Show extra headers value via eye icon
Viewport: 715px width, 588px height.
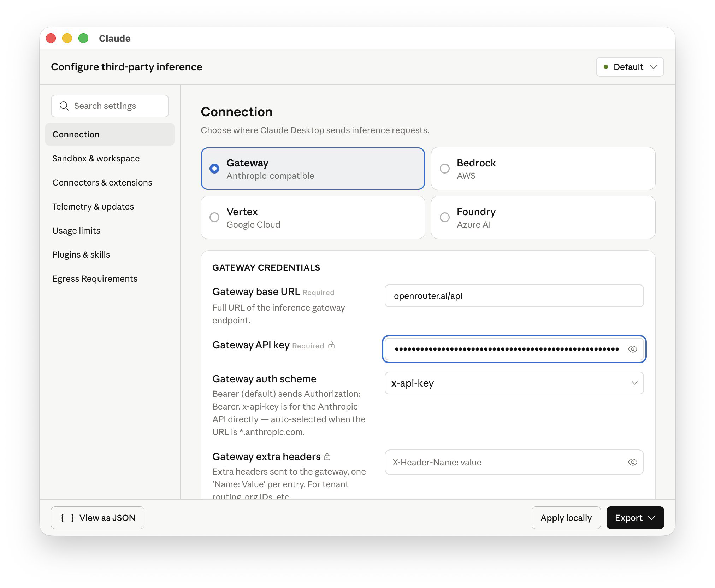point(632,462)
